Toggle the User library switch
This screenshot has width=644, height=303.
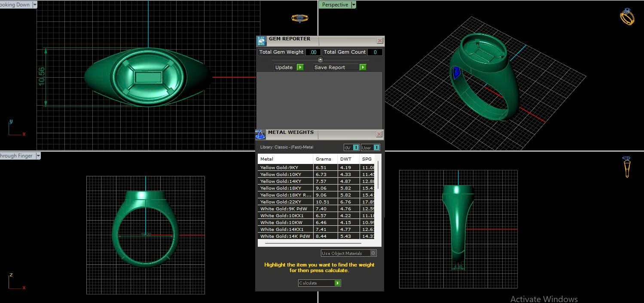click(376, 148)
